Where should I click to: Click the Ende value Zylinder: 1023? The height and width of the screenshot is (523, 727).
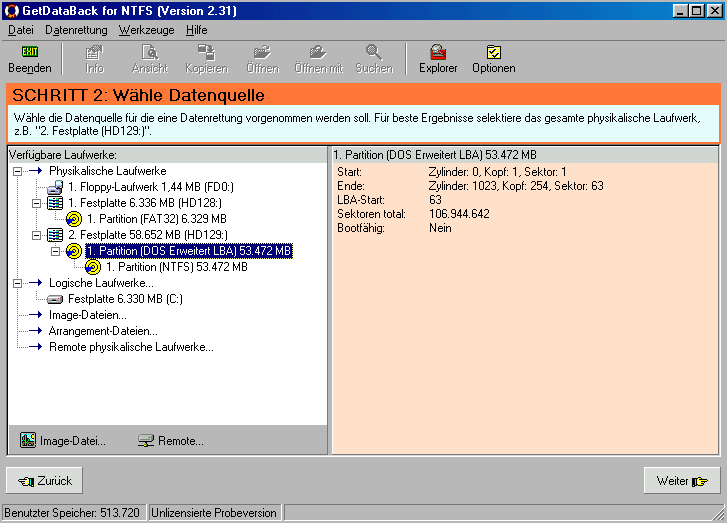point(516,186)
